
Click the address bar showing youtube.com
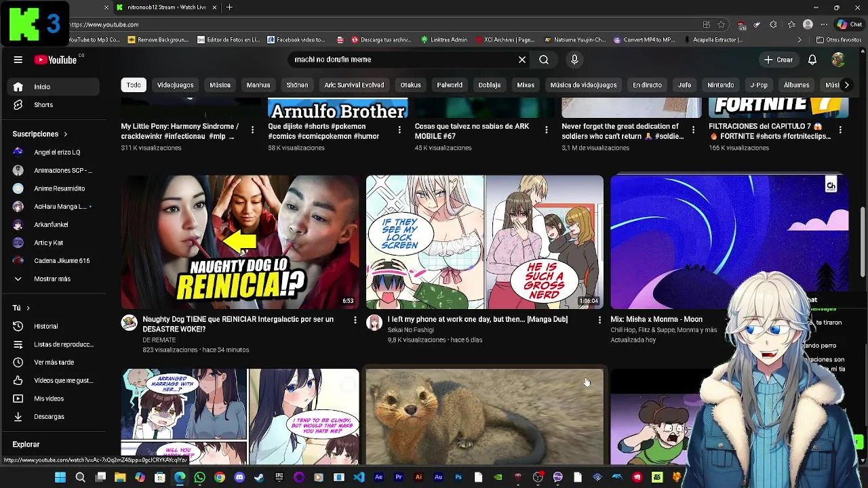pos(380,24)
